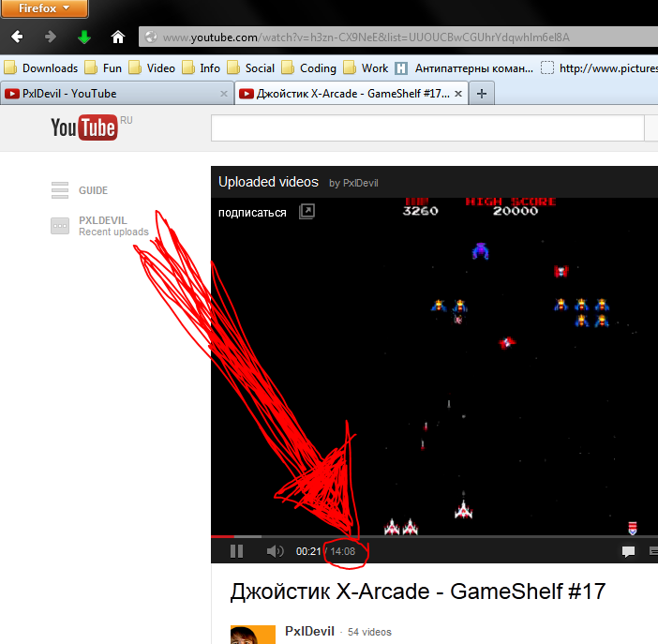
Task: Open the Антипаттерны коман... bookmark
Action: [x=464, y=68]
